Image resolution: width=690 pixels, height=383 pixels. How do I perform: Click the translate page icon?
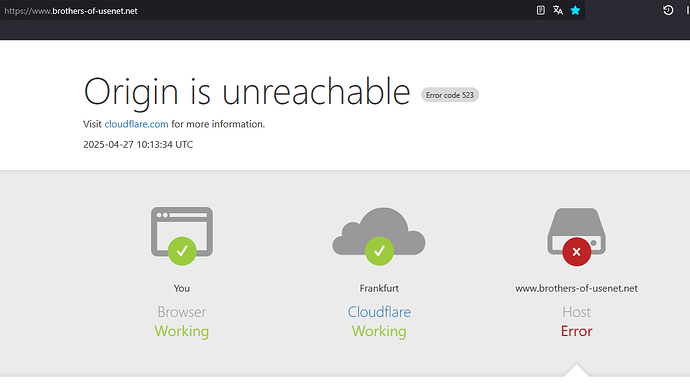(558, 10)
